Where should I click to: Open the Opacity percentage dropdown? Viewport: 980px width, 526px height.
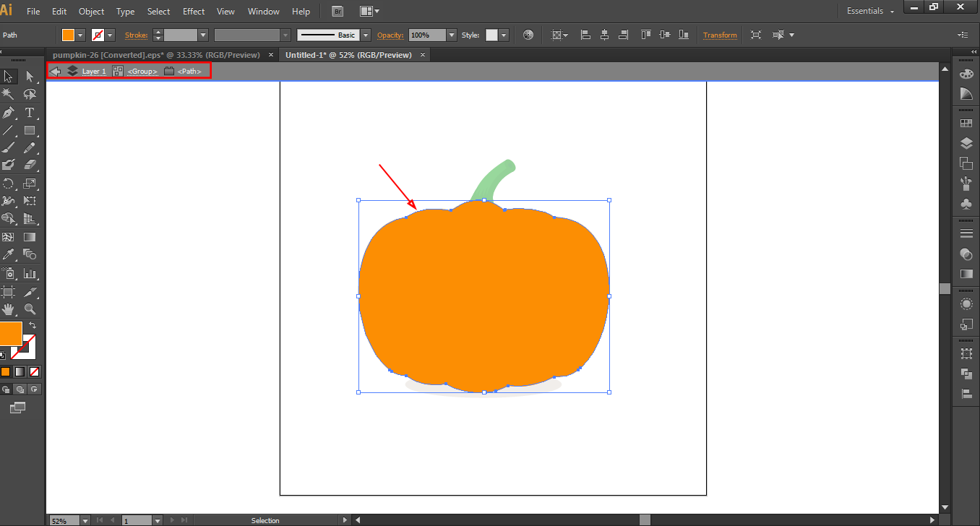[x=452, y=35]
